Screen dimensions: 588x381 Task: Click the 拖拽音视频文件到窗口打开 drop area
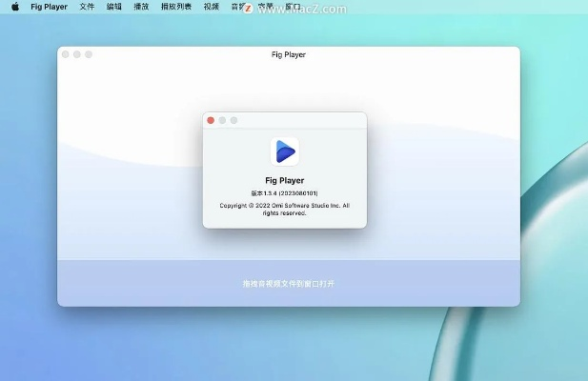(x=288, y=284)
